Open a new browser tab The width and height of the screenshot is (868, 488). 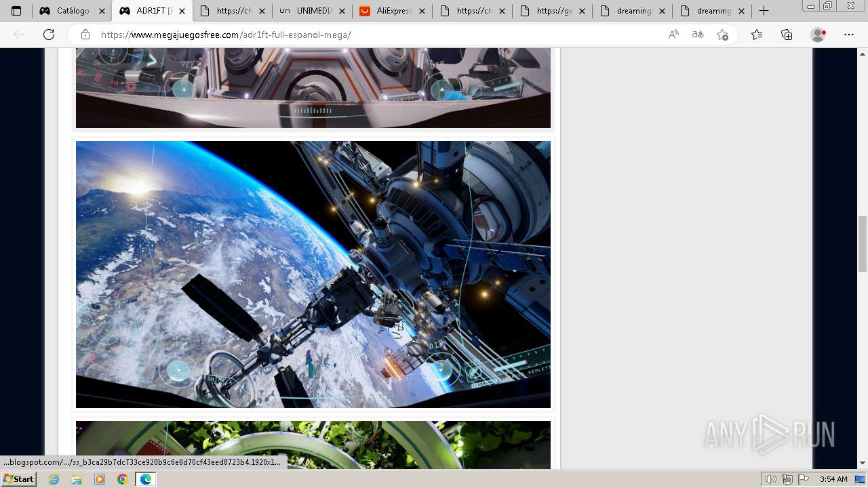764,11
